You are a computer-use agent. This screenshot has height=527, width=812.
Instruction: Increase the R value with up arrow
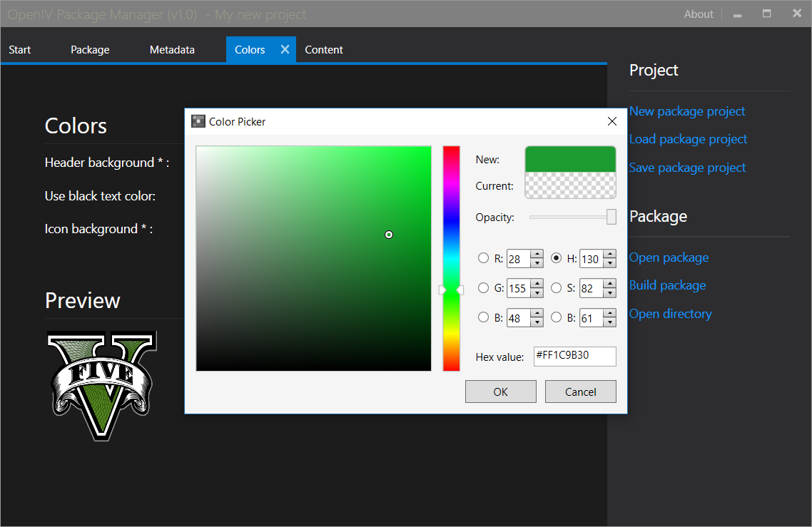tap(537, 255)
